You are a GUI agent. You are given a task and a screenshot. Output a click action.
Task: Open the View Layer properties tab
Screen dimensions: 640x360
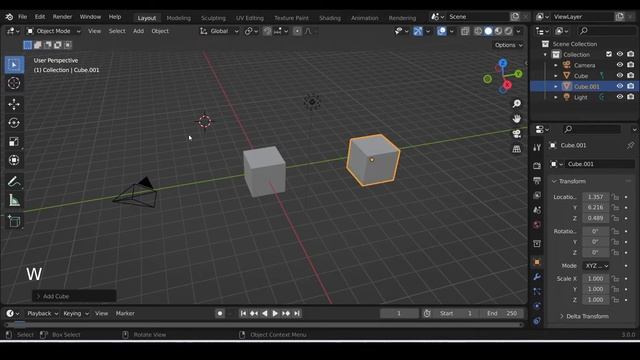point(537,195)
